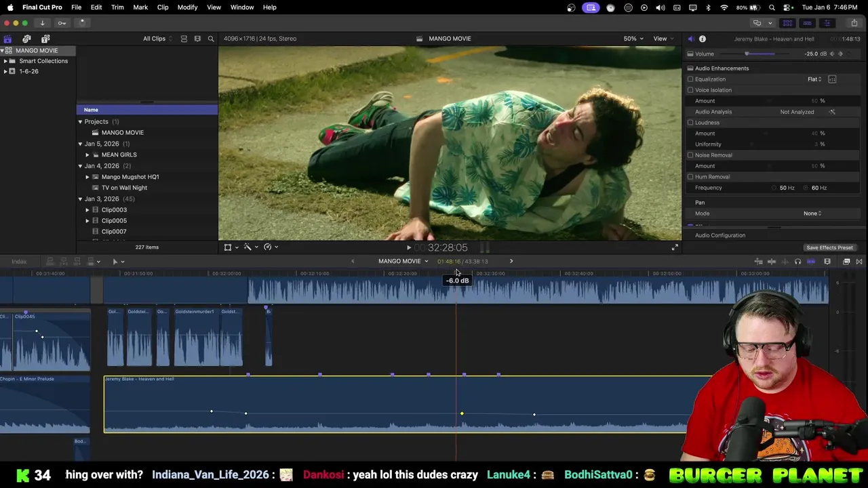
Task: Enable the Loudness checkbox
Action: (690, 123)
